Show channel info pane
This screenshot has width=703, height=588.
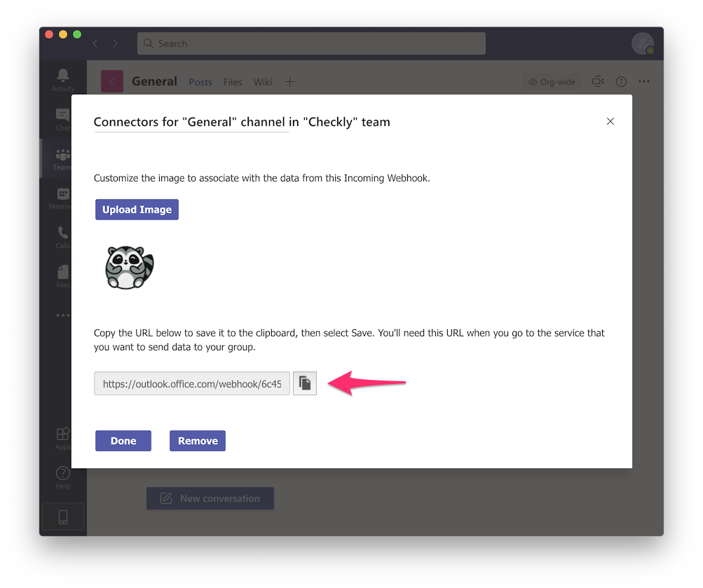click(x=621, y=82)
